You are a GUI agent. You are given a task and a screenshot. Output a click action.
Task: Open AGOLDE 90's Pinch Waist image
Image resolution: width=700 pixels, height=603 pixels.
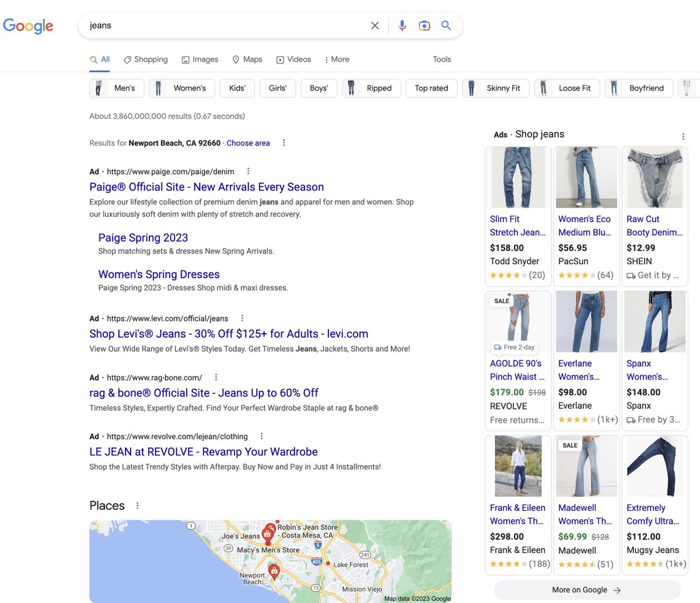coord(518,322)
